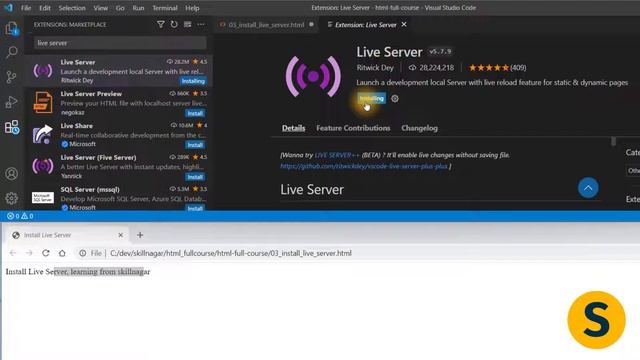This screenshot has width=640, height=360.
Task: Switch to Feature Contributions tab
Action: click(353, 128)
